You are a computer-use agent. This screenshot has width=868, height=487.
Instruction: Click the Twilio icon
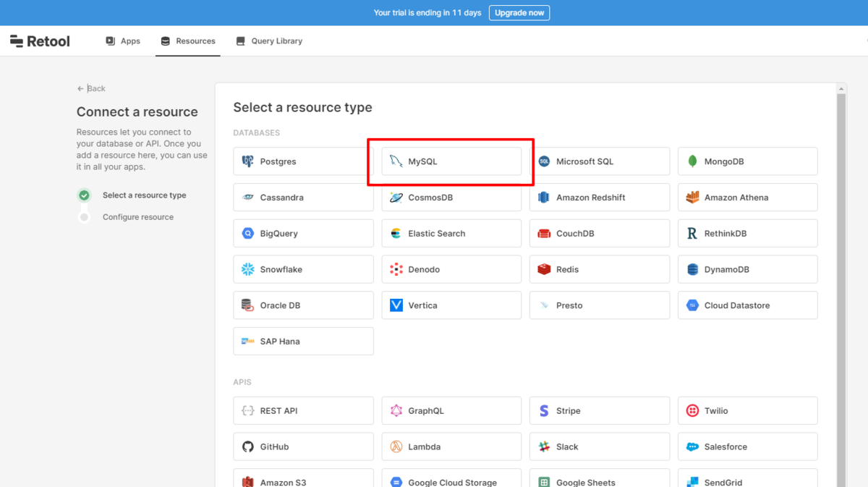692,410
